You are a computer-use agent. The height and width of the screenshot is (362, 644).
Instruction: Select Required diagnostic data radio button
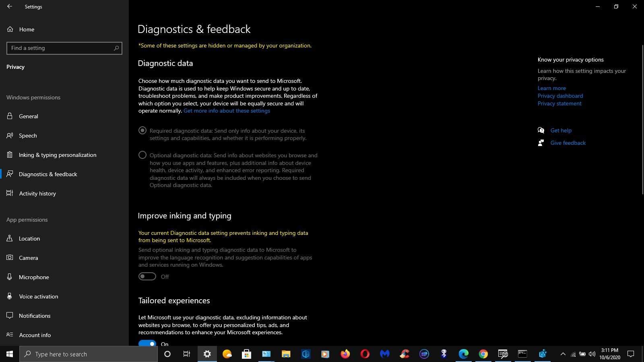coord(142,130)
